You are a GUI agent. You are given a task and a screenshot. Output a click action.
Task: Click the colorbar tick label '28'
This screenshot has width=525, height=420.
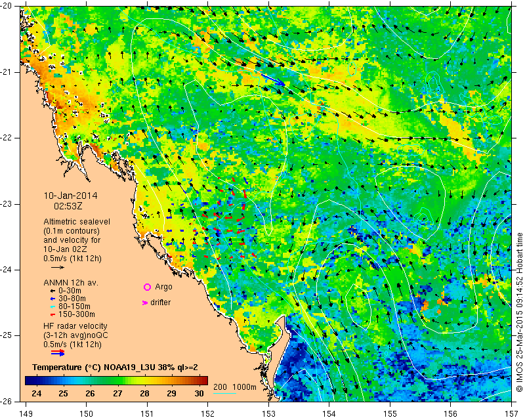[144, 393]
